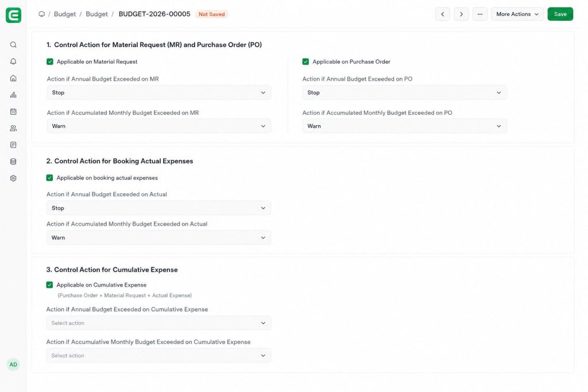Open the bar chart reports icon
588x392 pixels.
[x=13, y=95]
